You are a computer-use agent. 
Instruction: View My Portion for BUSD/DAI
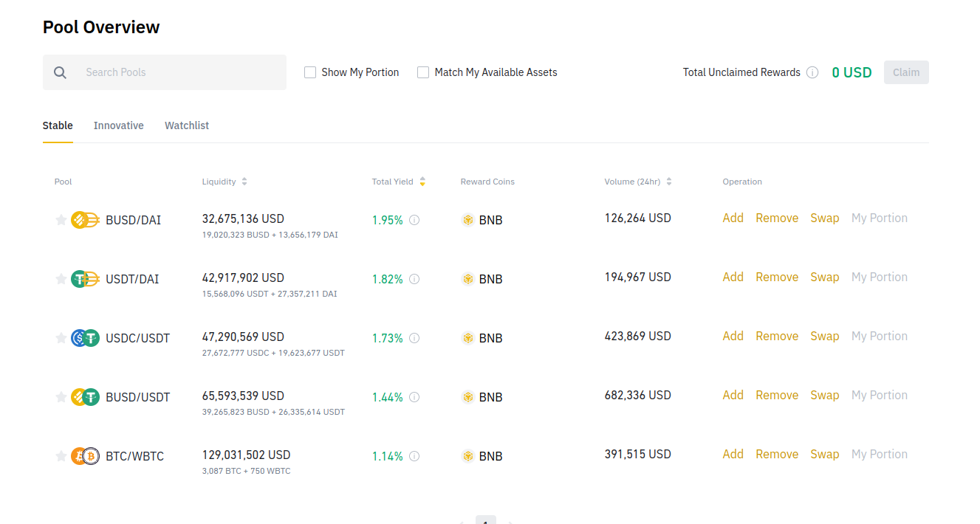(880, 218)
